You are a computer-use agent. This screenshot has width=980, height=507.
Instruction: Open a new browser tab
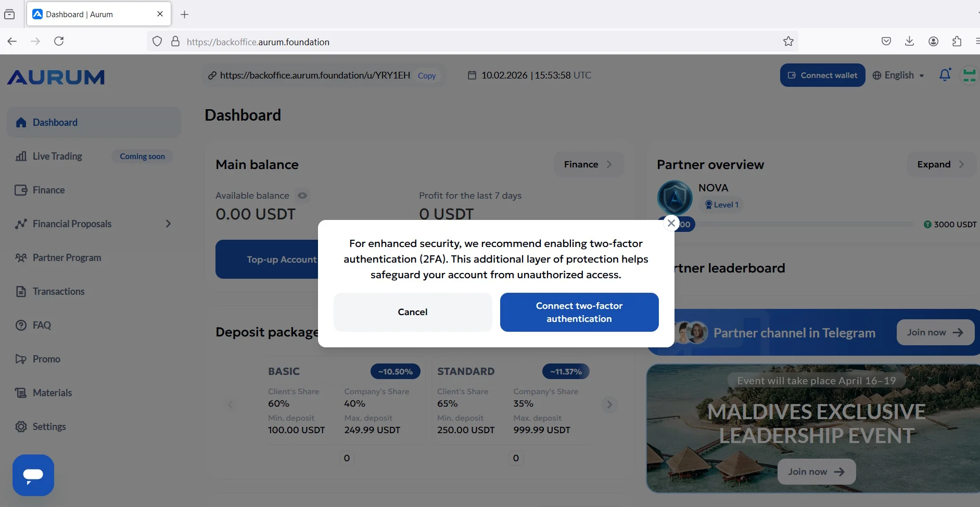tap(184, 15)
